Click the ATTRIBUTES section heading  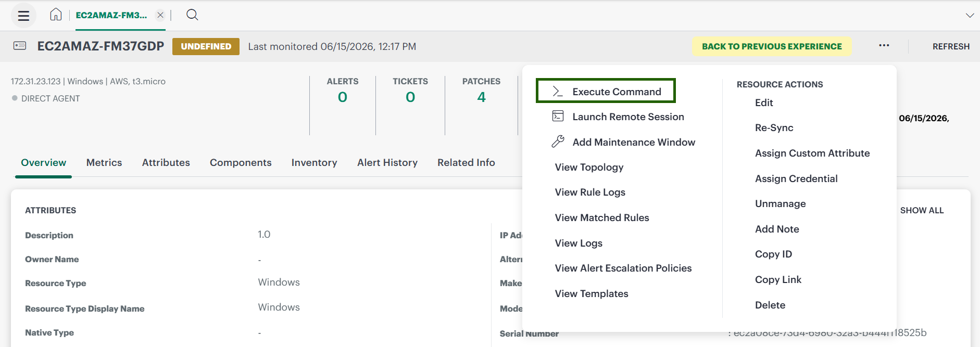(x=51, y=210)
